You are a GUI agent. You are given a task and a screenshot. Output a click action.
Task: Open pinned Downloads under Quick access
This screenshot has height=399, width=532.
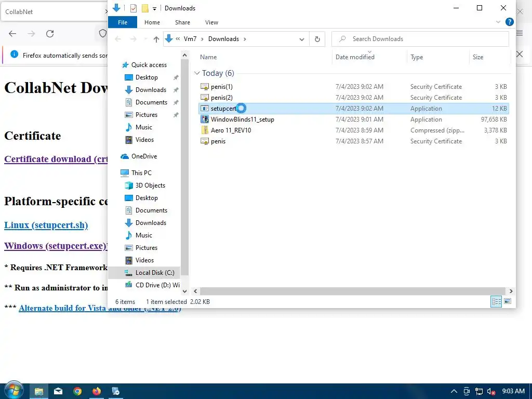[151, 90]
